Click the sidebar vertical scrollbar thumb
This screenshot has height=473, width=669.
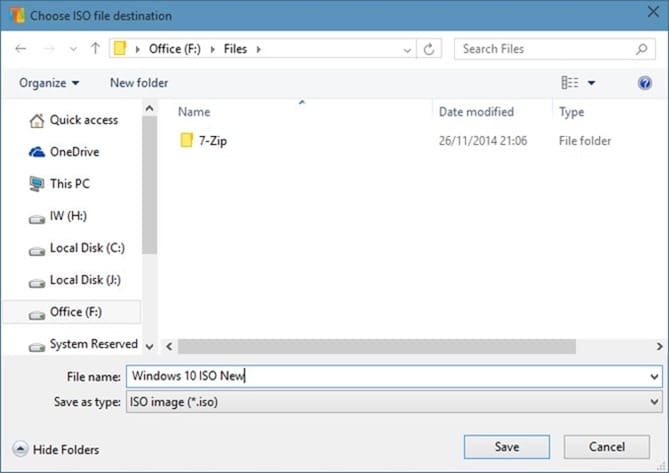click(x=149, y=186)
